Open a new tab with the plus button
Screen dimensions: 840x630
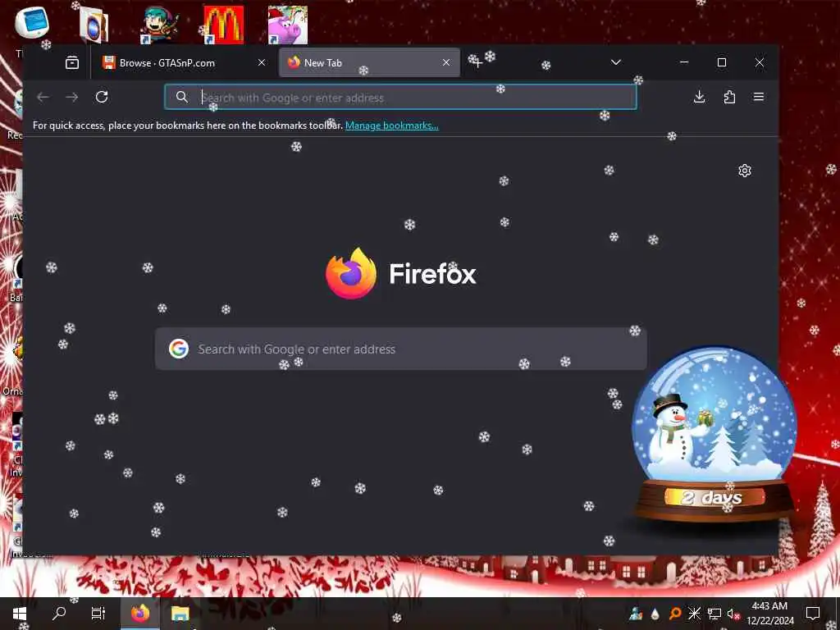tap(477, 62)
